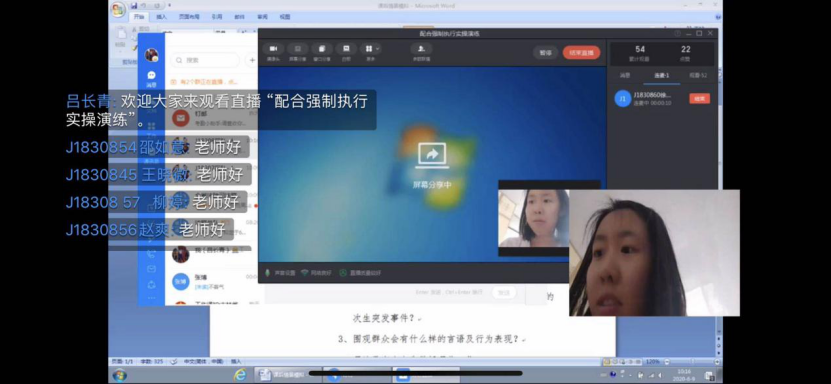The height and width of the screenshot is (384, 831).
Task: Click the Windows Start button
Action: click(120, 375)
